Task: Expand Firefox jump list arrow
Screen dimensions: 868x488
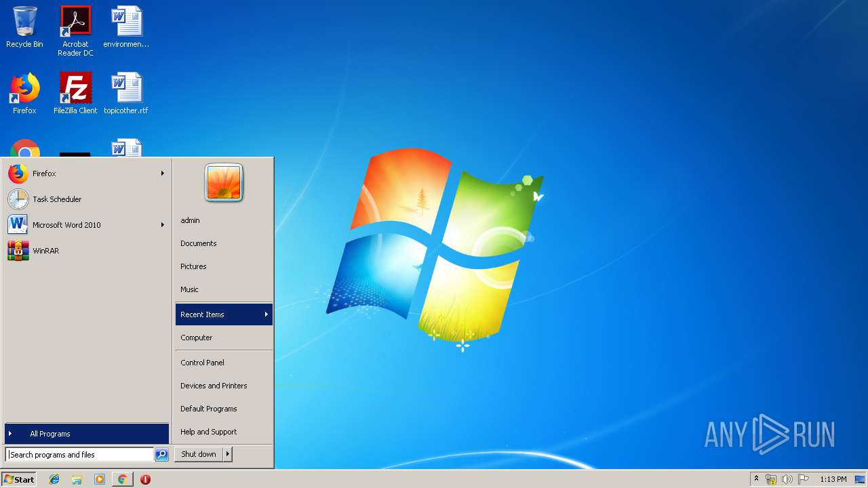Action: [163, 174]
